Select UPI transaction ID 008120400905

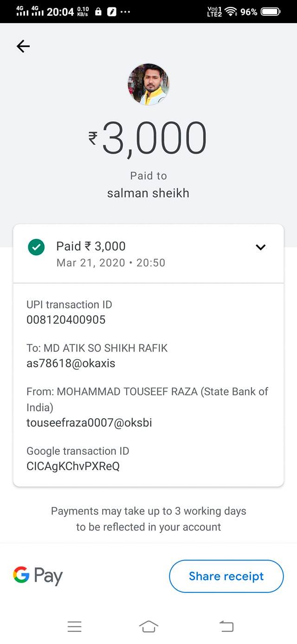66,320
